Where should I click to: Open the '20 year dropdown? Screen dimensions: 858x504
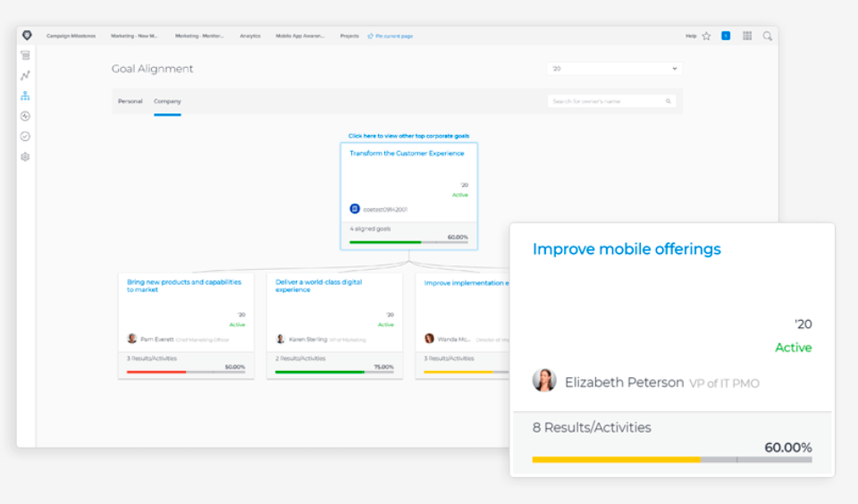tap(615, 69)
